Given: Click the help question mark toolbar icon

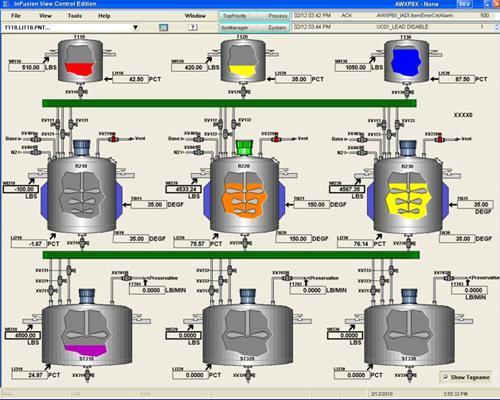Looking at the screenshot, I should (x=193, y=27).
